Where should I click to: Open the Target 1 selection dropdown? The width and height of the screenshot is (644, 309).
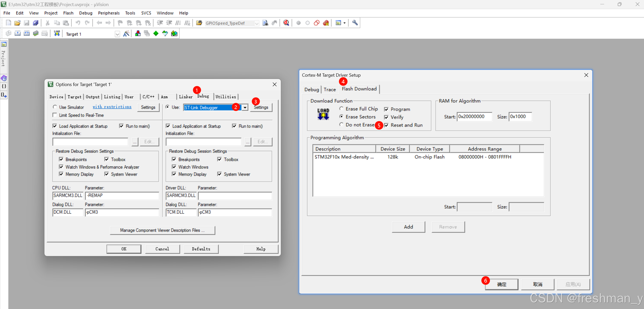(x=117, y=34)
